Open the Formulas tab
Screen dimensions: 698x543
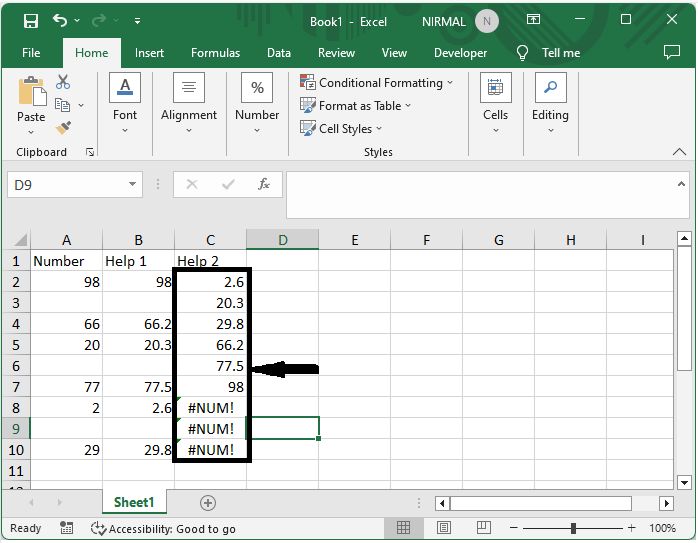point(215,53)
